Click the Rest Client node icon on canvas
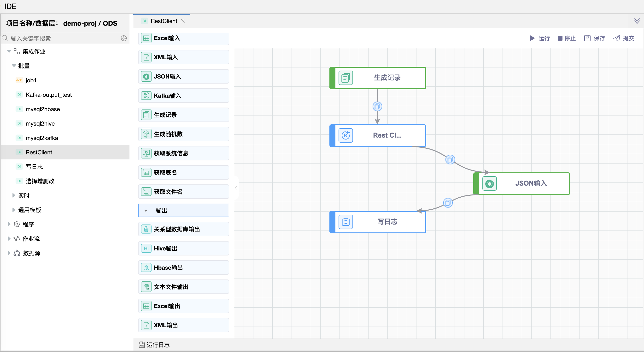This screenshot has width=644, height=352. coord(345,135)
